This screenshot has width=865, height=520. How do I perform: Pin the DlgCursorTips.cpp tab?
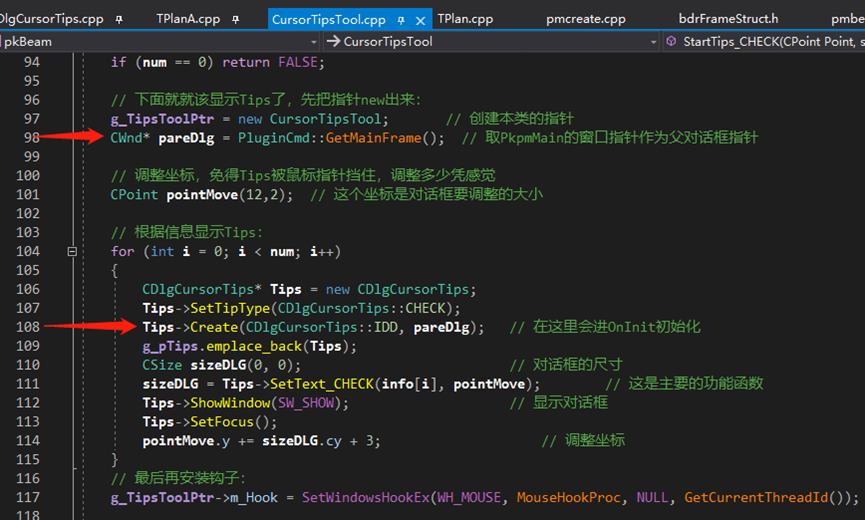pos(120,19)
